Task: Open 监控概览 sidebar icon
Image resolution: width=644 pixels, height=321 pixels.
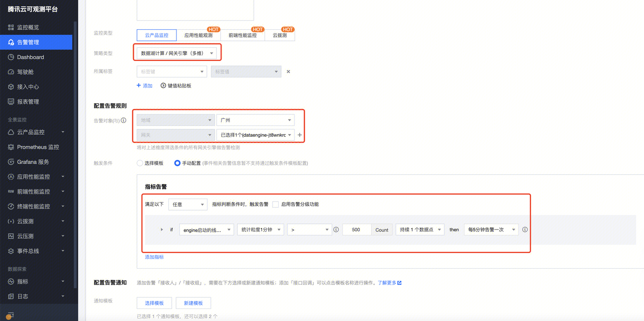Action: click(x=11, y=28)
